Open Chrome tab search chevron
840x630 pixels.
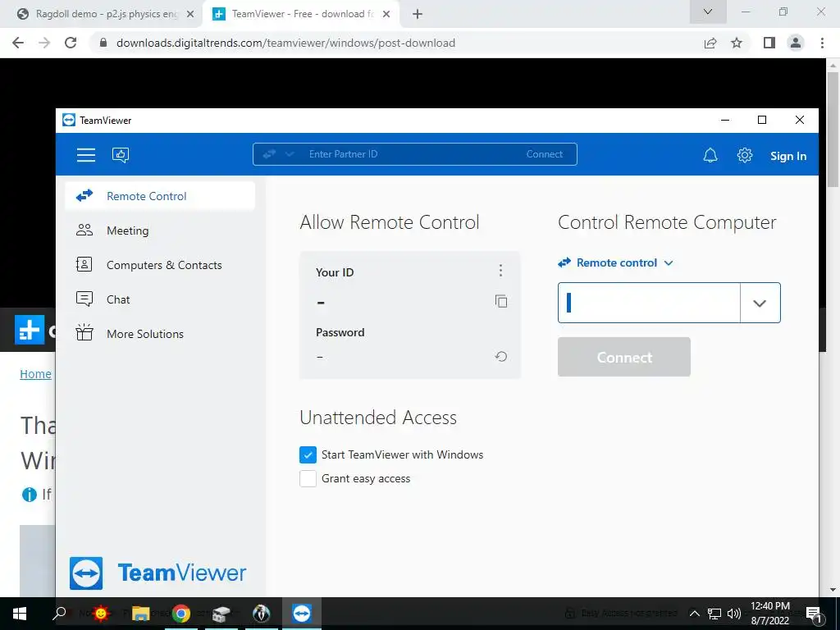[708, 11]
